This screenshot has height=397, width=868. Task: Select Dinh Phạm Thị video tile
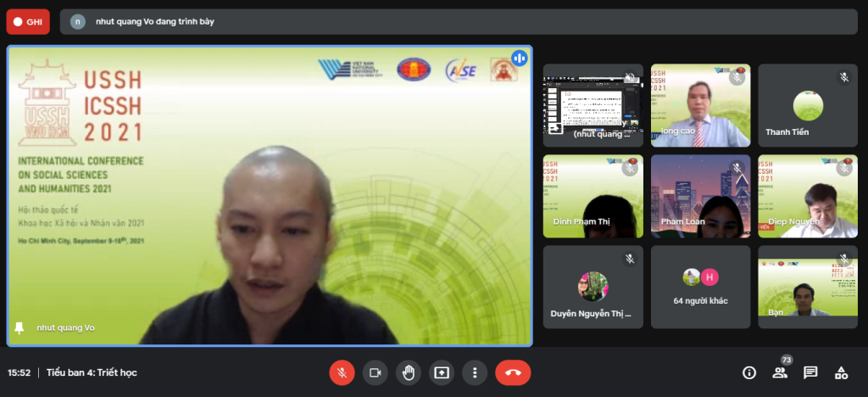(x=593, y=196)
